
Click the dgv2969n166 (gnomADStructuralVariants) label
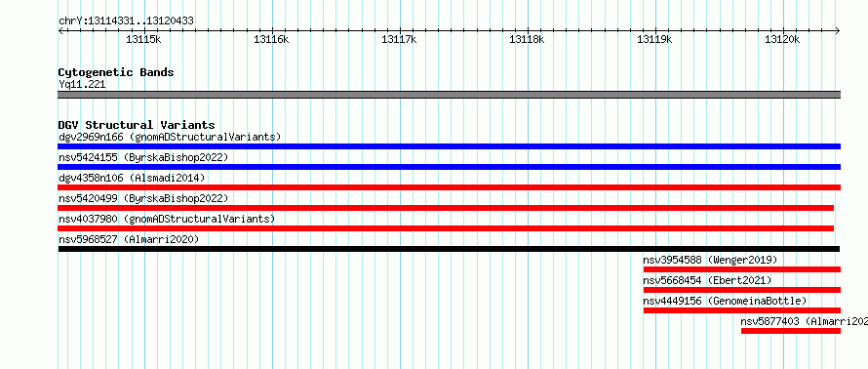170,137
